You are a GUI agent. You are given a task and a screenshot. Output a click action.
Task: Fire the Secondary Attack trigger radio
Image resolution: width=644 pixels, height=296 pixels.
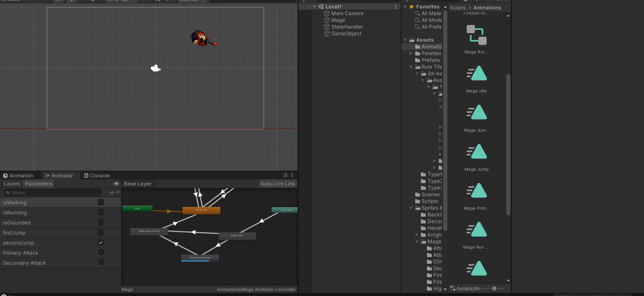click(x=101, y=262)
